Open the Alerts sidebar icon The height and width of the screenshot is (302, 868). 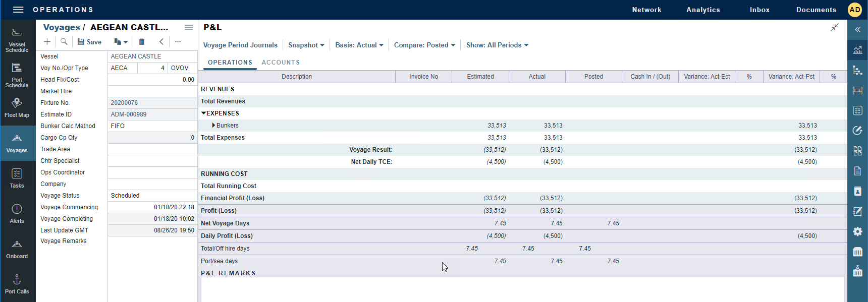pyautogui.click(x=17, y=214)
